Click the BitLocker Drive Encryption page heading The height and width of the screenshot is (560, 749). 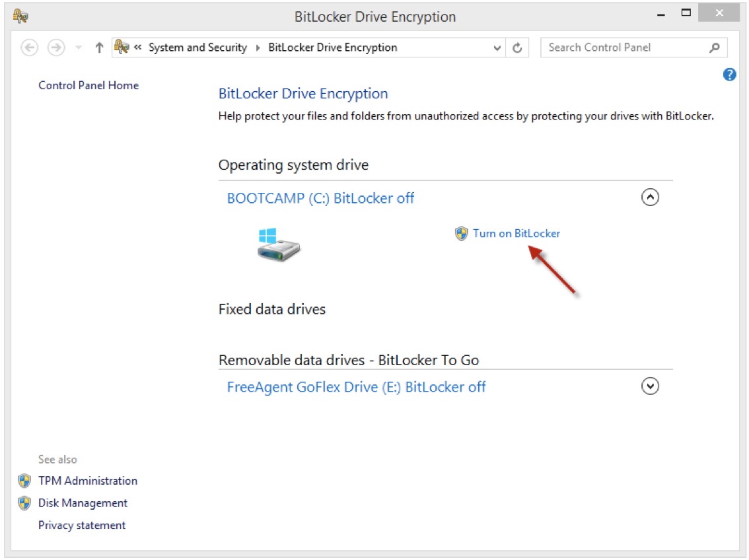[303, 94]
